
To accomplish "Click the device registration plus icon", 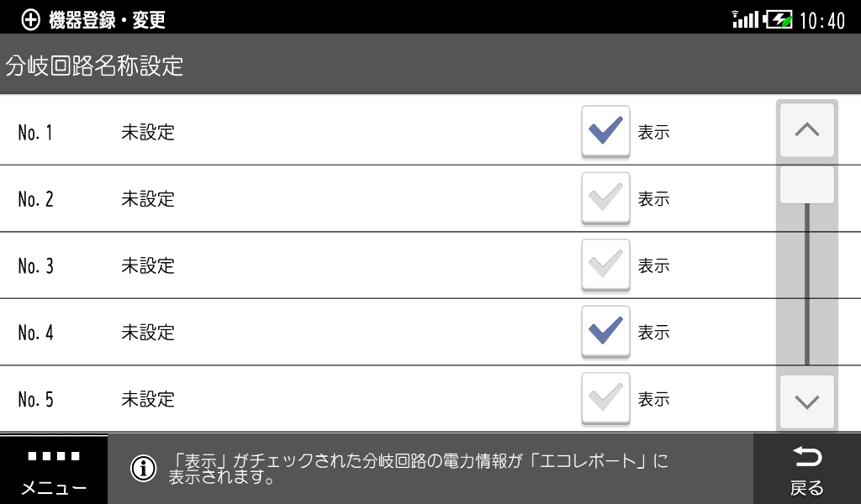I will tap(31, 20).
